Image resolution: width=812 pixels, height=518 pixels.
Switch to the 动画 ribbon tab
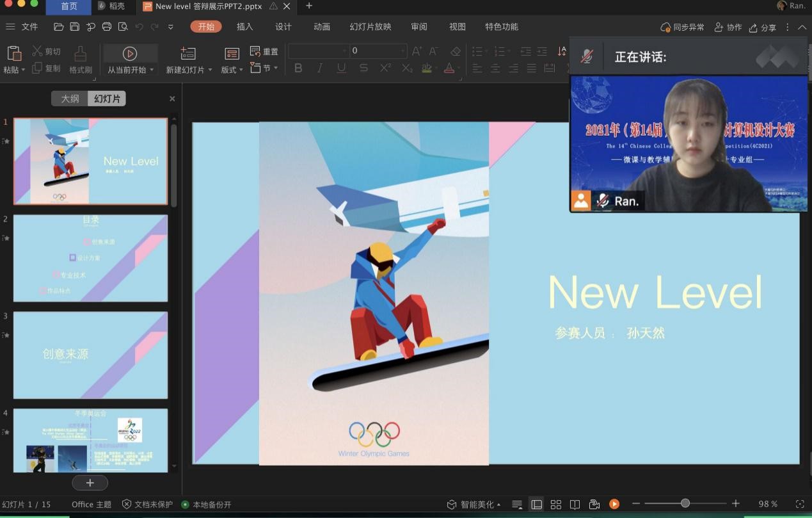tap(322, 27)
